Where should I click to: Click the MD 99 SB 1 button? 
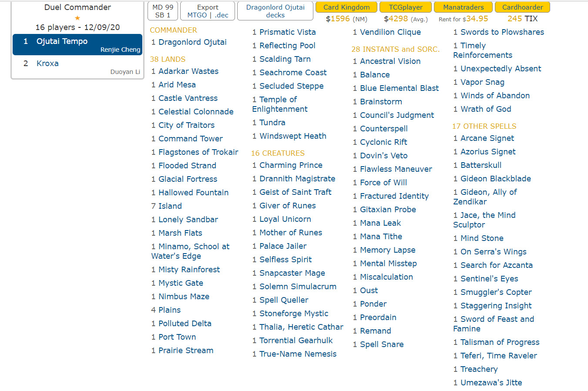pyautogui.click(x=163, y=11)
